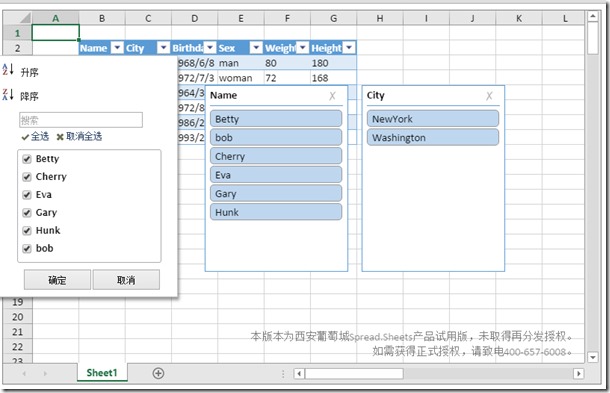Uncheck the Gary checkbox
The height and width of the screenshot is (393, 610).
[27, 213]
